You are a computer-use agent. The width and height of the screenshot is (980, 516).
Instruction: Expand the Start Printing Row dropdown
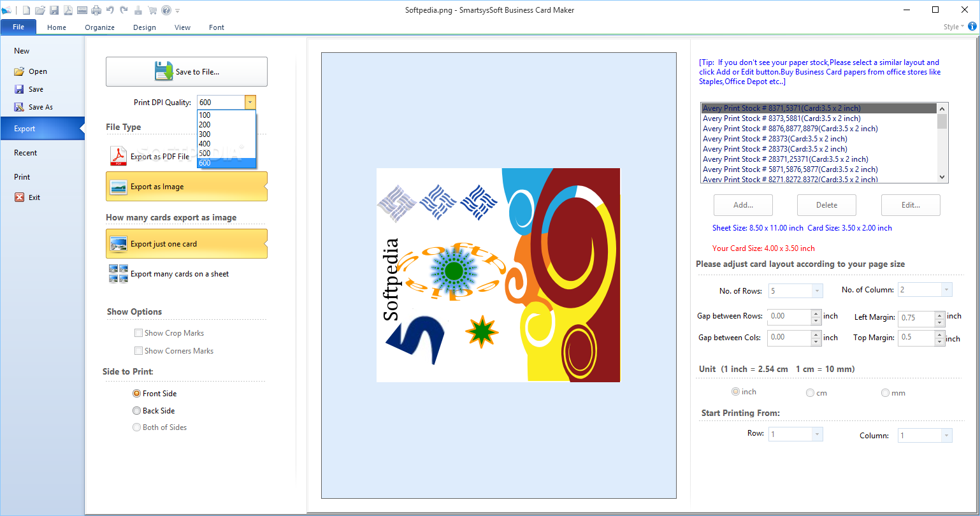[x=817, y=434]
